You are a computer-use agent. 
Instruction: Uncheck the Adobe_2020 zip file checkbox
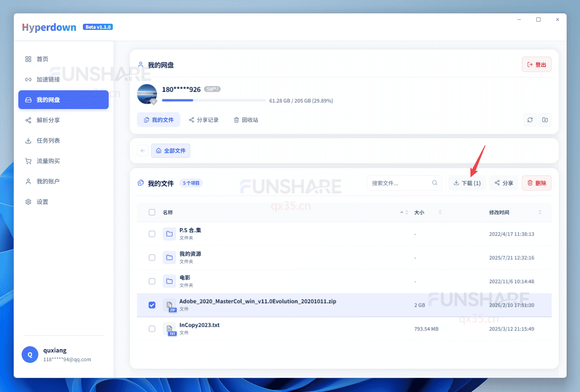pos(152,305)
